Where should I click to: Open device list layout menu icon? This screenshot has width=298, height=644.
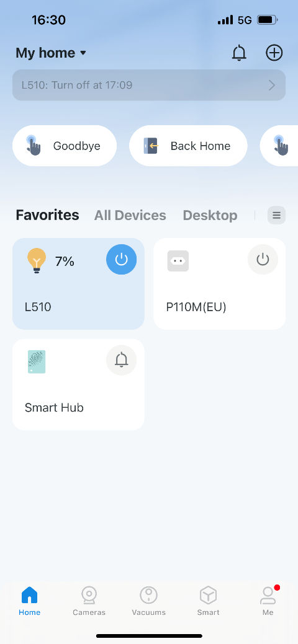click(277, 215)
